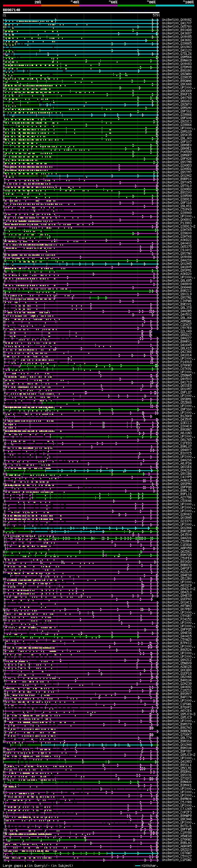This screenshot has width=197, height=868.
Task: Select label UniRef100_C6T6W7
Action: click(177, 853)
